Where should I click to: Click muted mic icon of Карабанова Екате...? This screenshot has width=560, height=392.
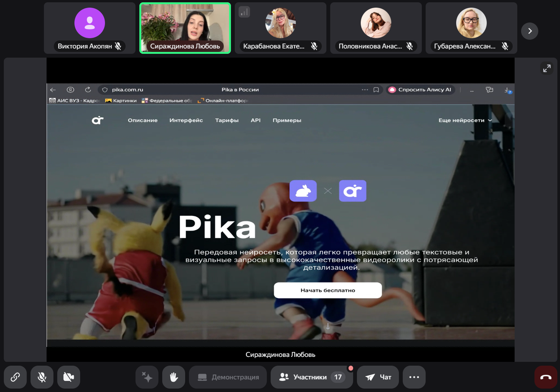pos(314,46)
